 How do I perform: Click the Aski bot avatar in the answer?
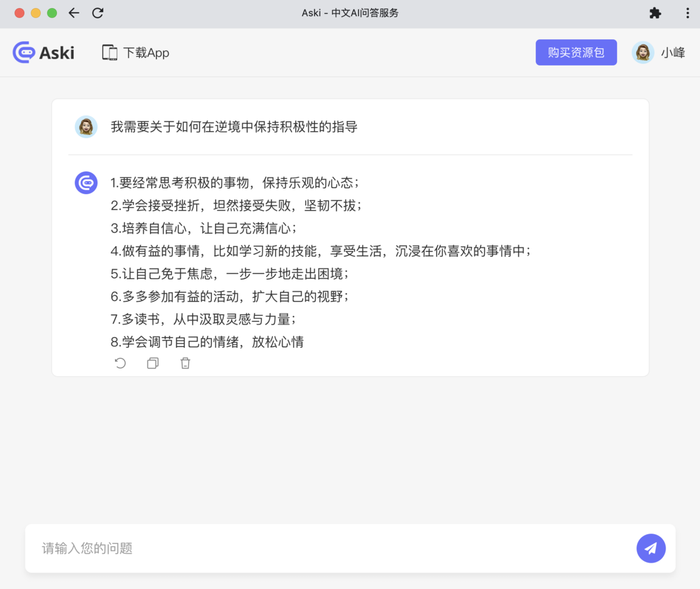86,183
